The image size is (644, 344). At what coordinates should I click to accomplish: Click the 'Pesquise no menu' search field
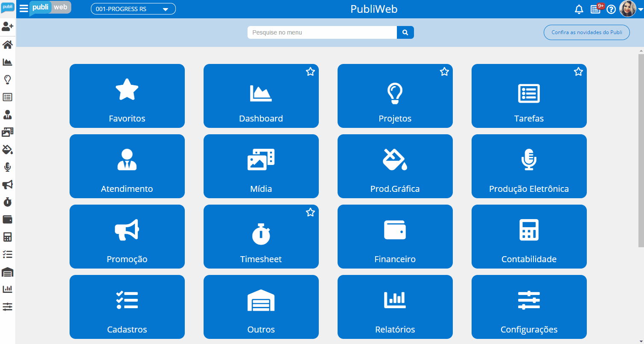322,32
